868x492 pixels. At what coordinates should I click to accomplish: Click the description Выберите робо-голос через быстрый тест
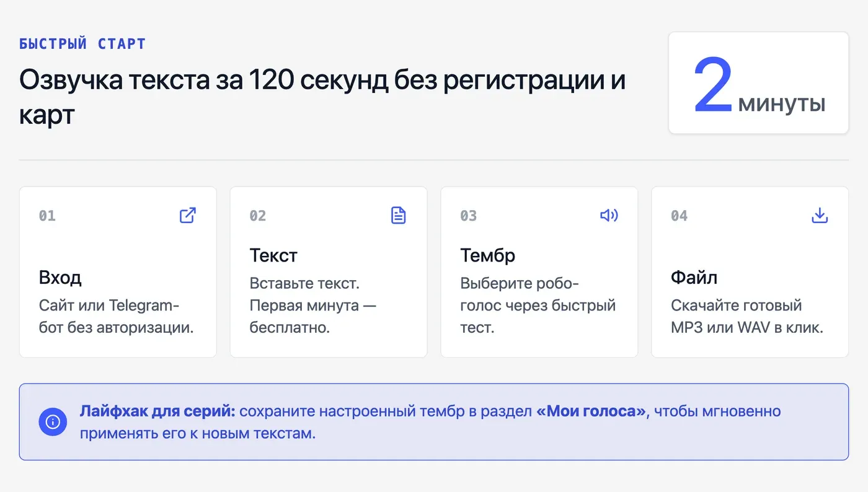(x=538, y=305)
